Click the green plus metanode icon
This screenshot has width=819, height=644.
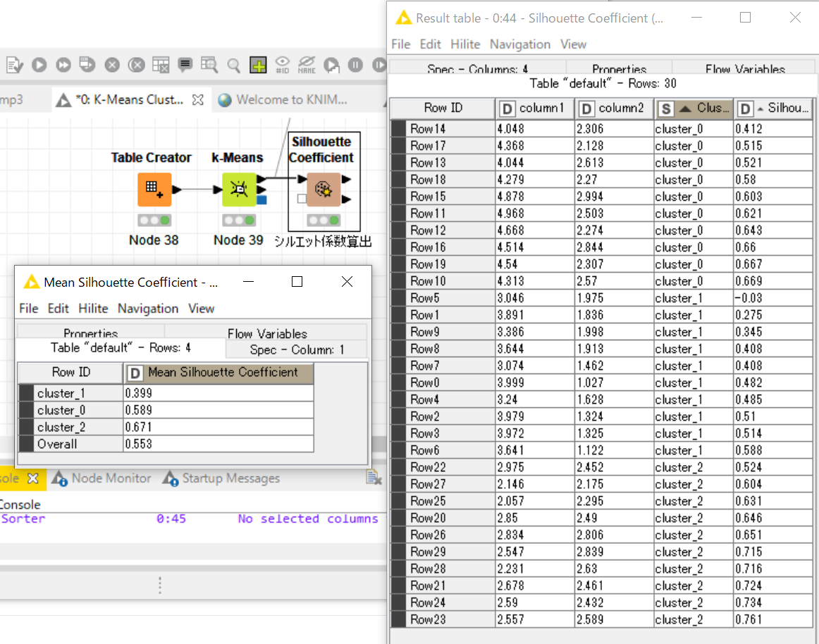258,65
